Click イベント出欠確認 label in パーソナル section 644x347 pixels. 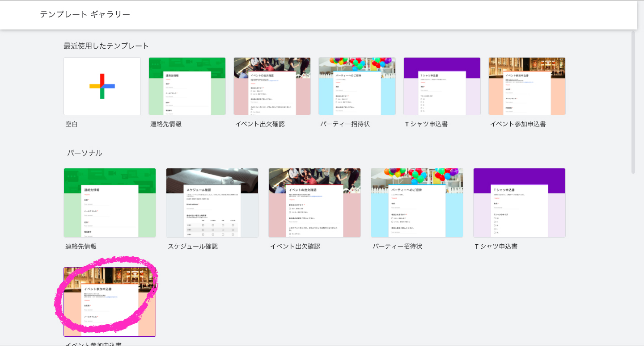coord(295,247)
